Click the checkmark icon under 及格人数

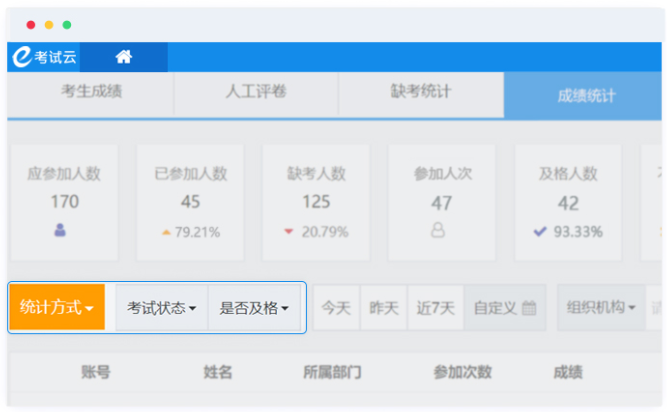point(540,232)
